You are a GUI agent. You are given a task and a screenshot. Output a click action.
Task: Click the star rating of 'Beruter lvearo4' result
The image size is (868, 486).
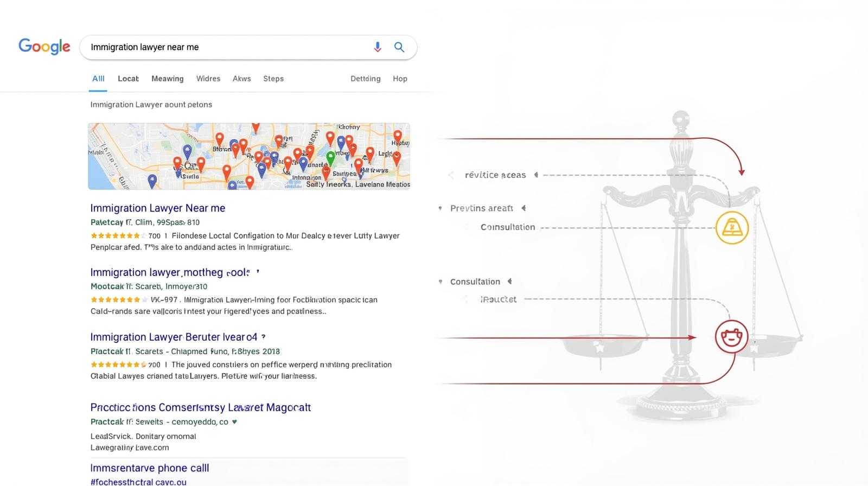click(118, 364)
